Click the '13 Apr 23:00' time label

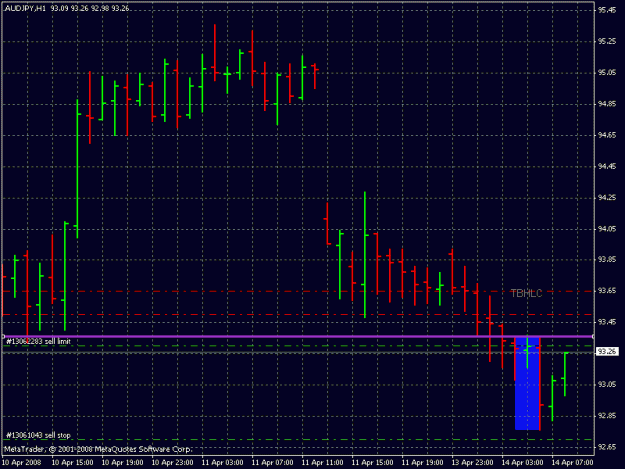click(x=472, y=463)
